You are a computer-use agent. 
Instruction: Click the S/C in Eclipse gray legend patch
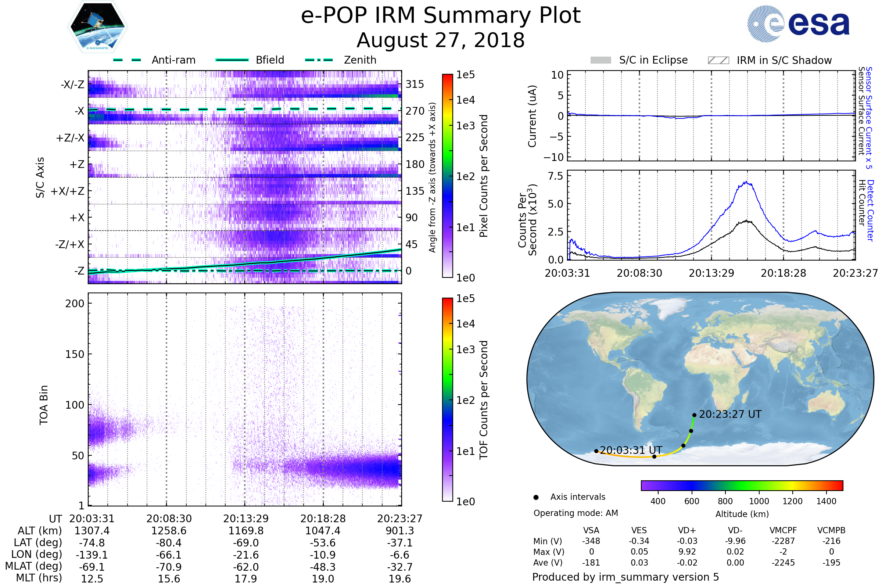pos(600,60)
